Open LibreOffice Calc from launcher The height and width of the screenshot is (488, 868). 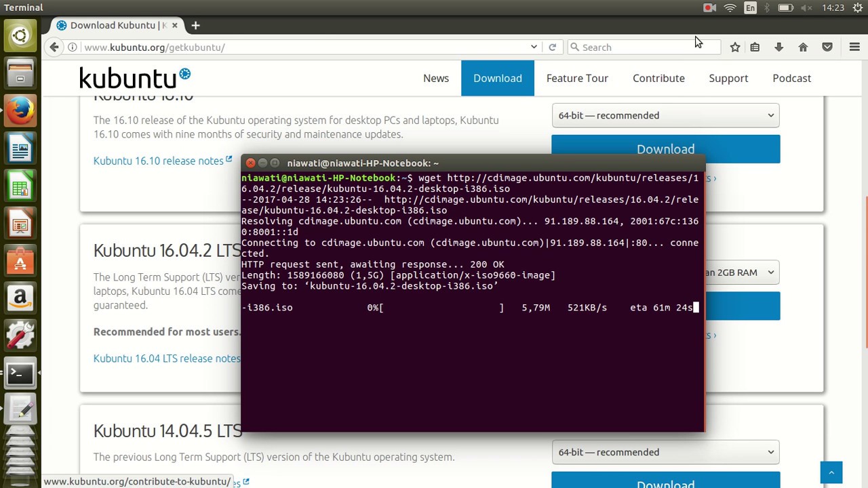(x=20, y=185)
